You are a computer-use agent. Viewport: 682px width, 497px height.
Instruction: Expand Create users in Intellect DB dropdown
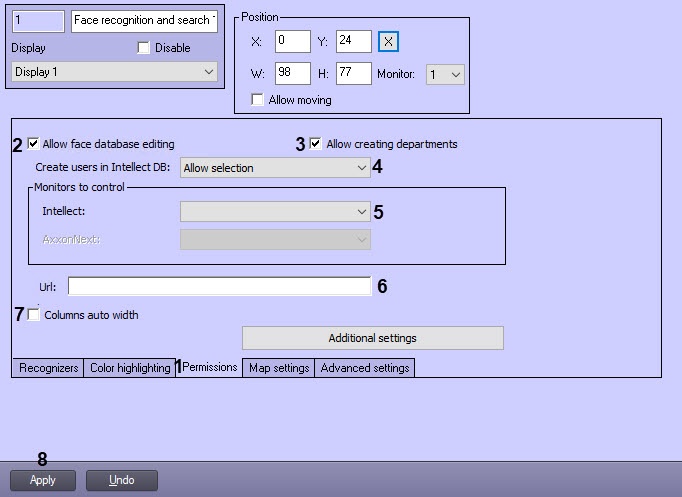(275, 167)
